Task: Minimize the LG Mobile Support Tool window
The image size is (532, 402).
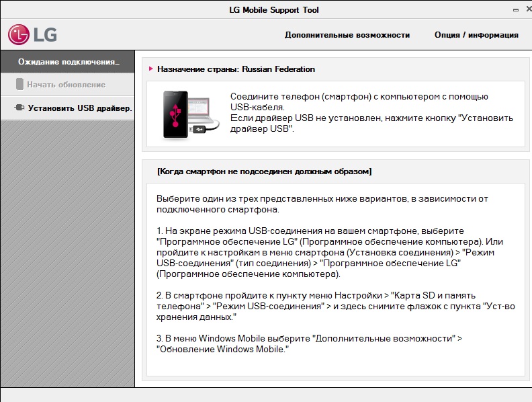Action: click(x=516, y=10)
